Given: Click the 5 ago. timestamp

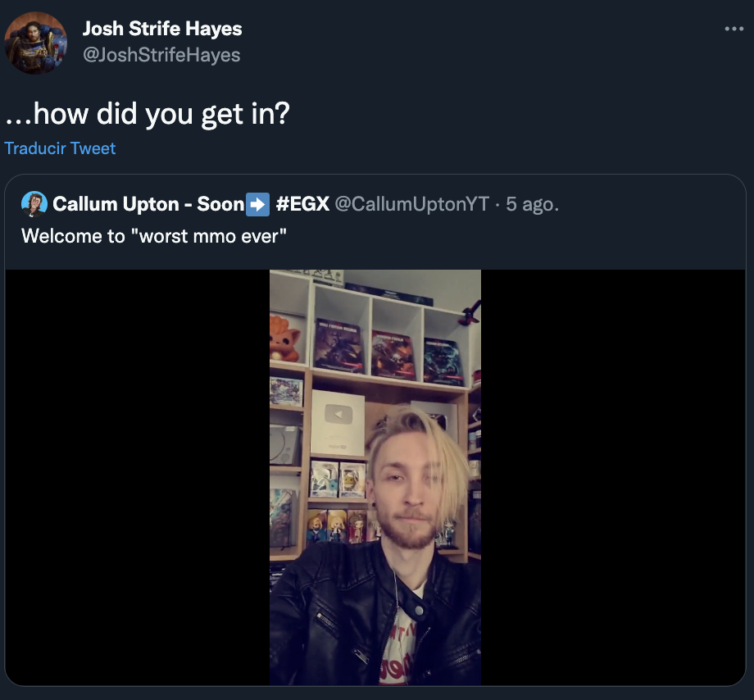Looking at the screenshot, I should click(x=532, y=204).
